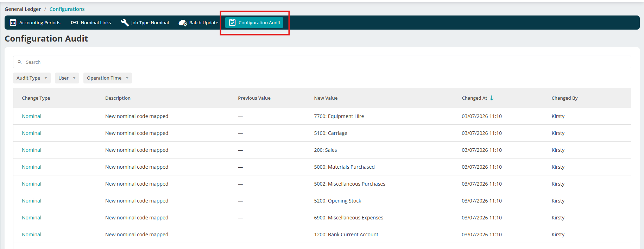Open the Configurations breadcrumb link
Image resolution: width=644 pixels, height=249 pixels.
tap(67, 9)
